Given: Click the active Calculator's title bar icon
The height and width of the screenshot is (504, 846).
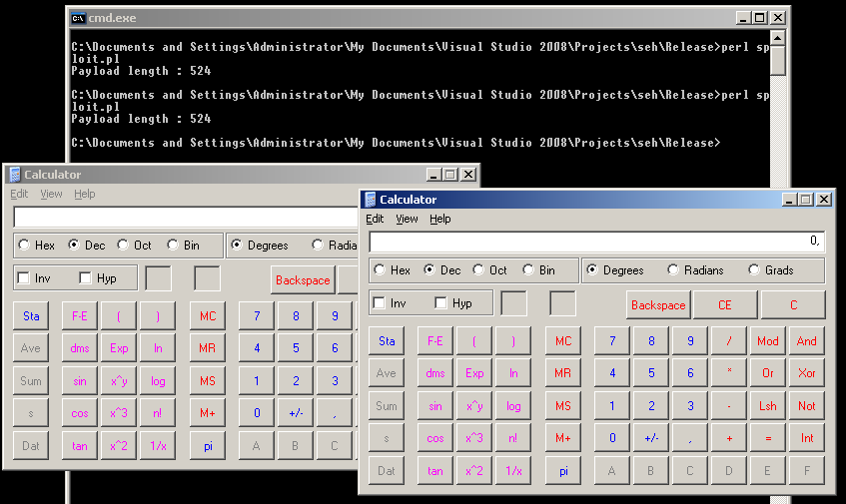Looking at the screenshot, I should tap(371, 200).
